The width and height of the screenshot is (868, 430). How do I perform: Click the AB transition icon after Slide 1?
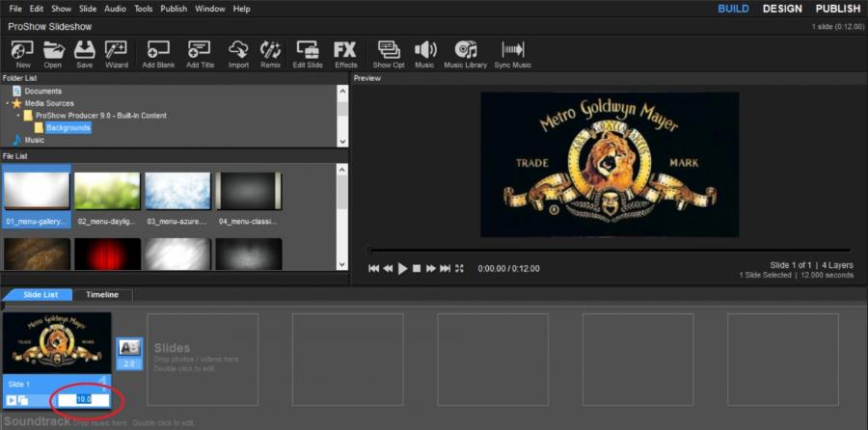(x=129, y=347)
